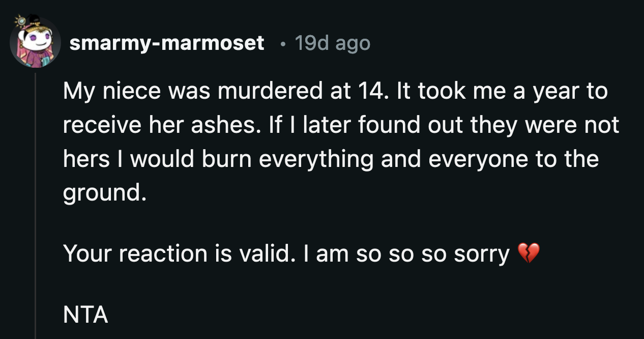Click the comment body ending with ground

point(305,140)
